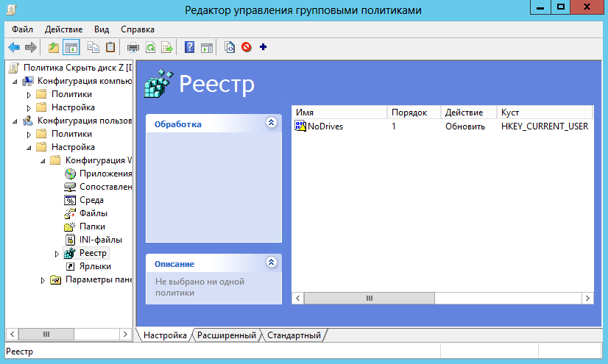
Task: Sort by the Имя column header
Action: (x=339, y=113)
